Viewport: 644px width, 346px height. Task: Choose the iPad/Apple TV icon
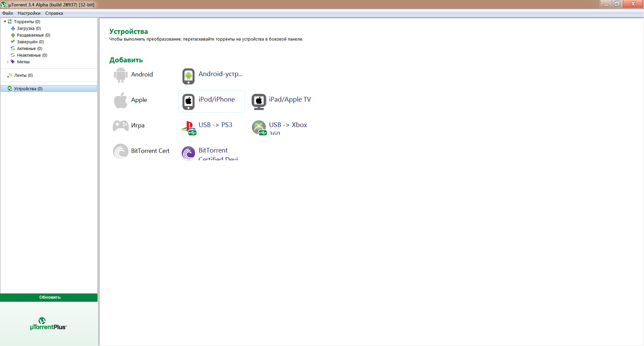click(x=259, y=102)
